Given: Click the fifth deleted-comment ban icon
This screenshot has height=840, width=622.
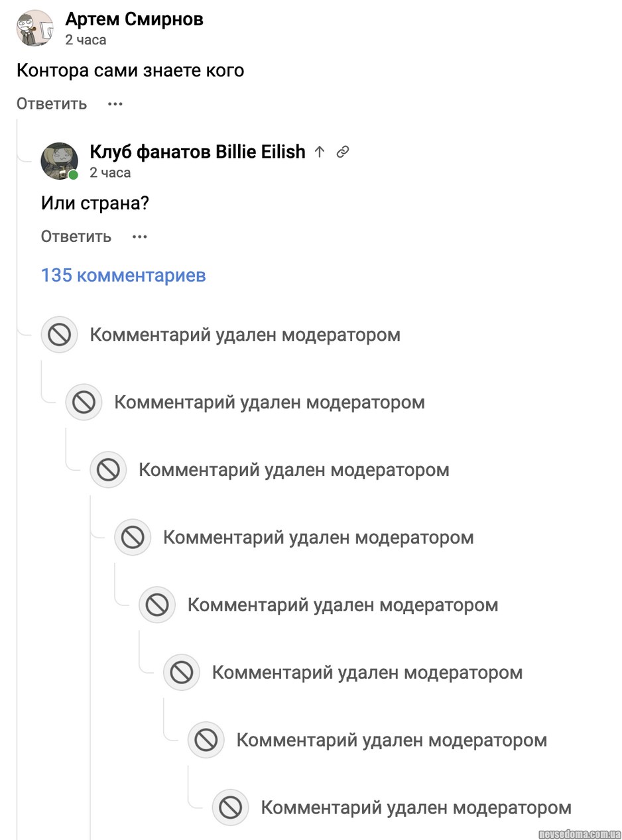Looking at the screenshot, I should click(x=157, y=605).
